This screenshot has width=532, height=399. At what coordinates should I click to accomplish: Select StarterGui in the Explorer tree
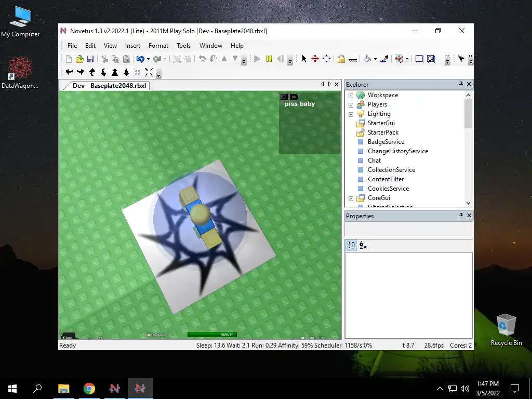point(381,123)
